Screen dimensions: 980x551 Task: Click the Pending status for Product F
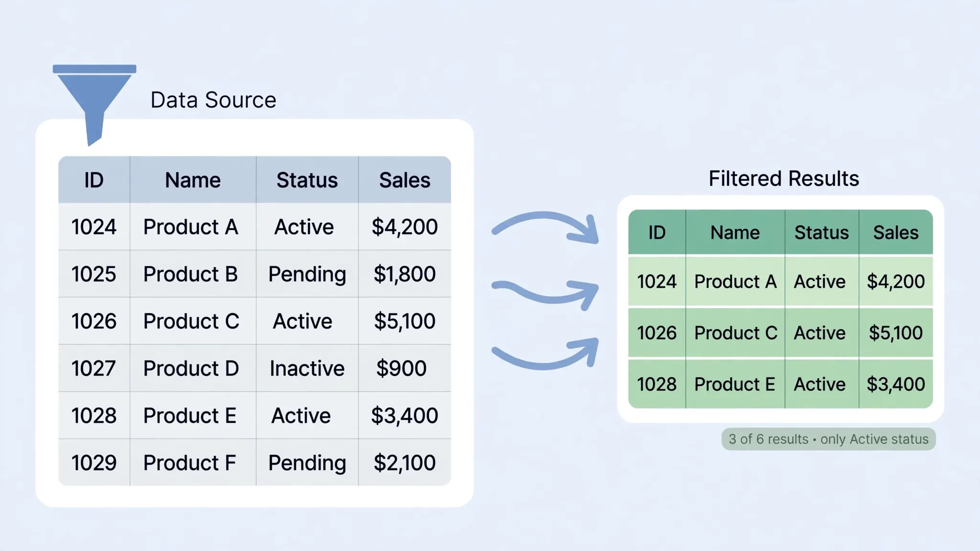(307, 463)
